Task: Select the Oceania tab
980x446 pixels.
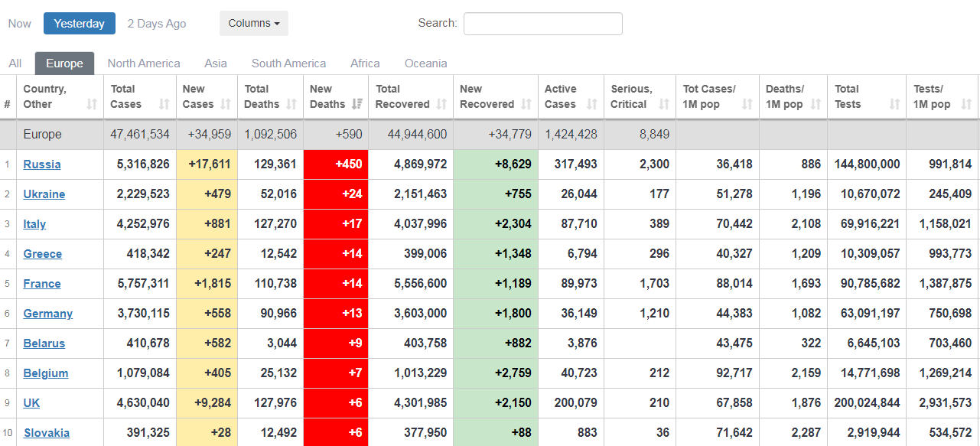Action: 425,63
